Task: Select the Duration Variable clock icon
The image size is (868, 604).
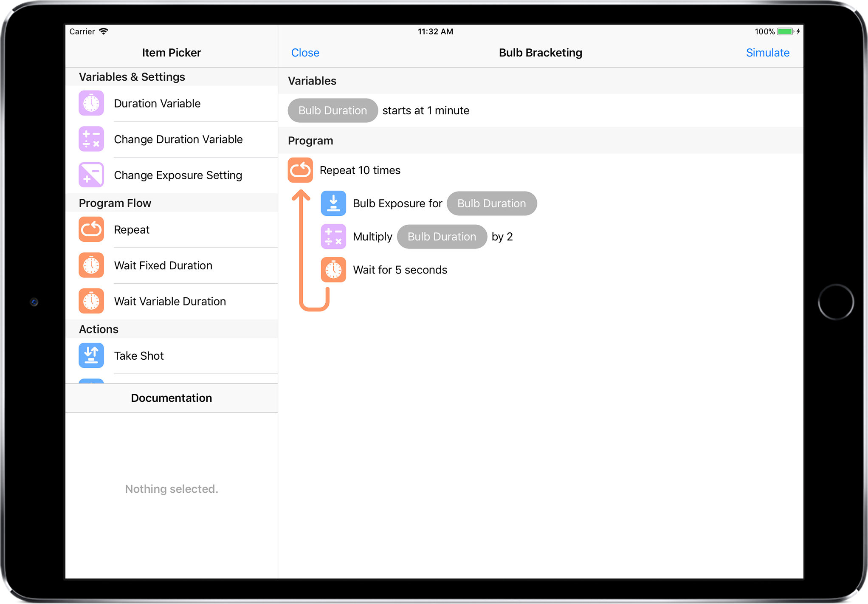Action: pos(91,103)
